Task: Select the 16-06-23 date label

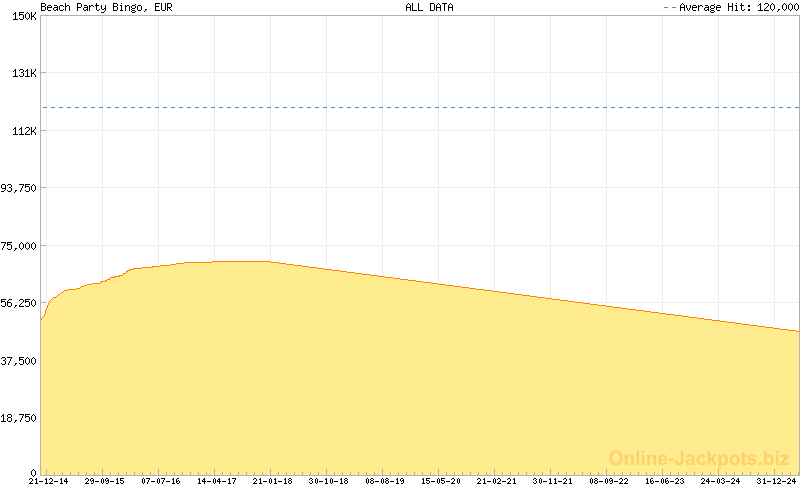Action: coord(664,481)
